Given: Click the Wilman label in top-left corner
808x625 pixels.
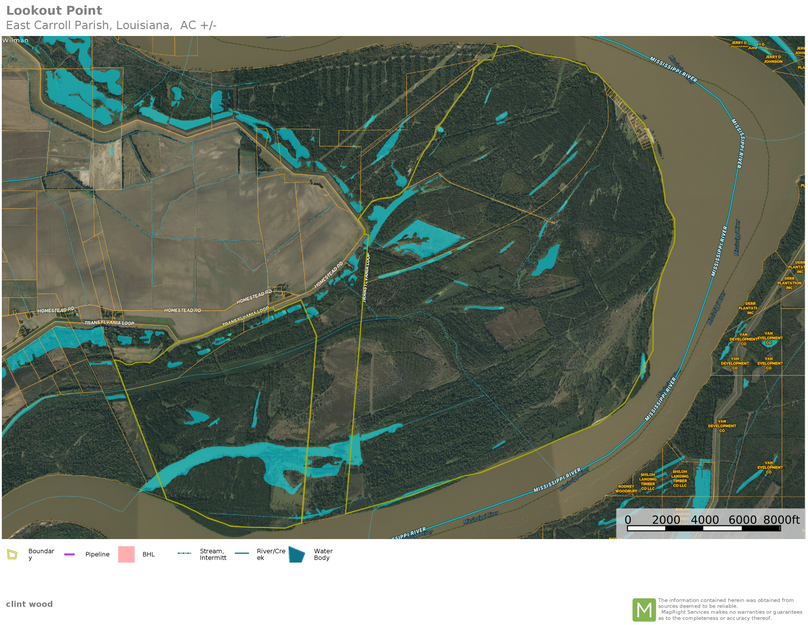Looking at the screenshot, I should click(x=16, y=40).
